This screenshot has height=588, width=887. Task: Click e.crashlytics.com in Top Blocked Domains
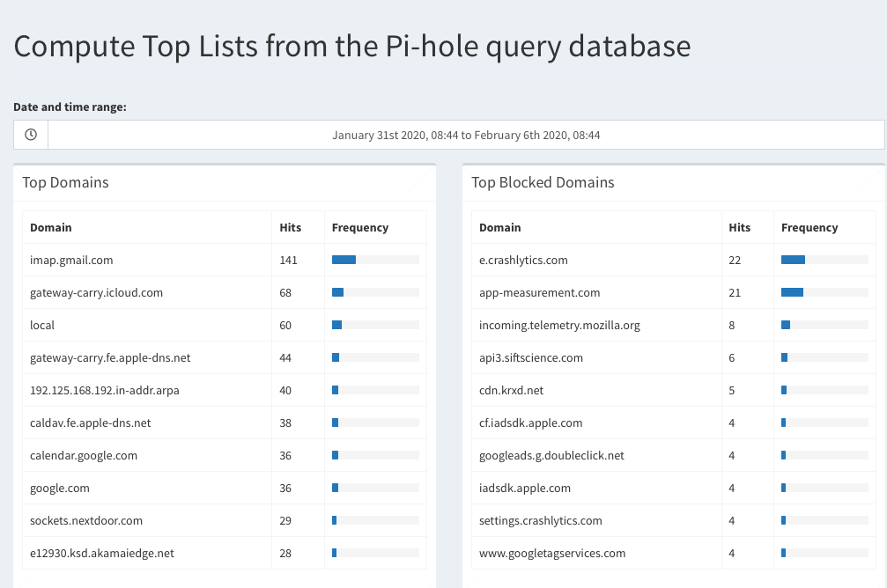523,260
